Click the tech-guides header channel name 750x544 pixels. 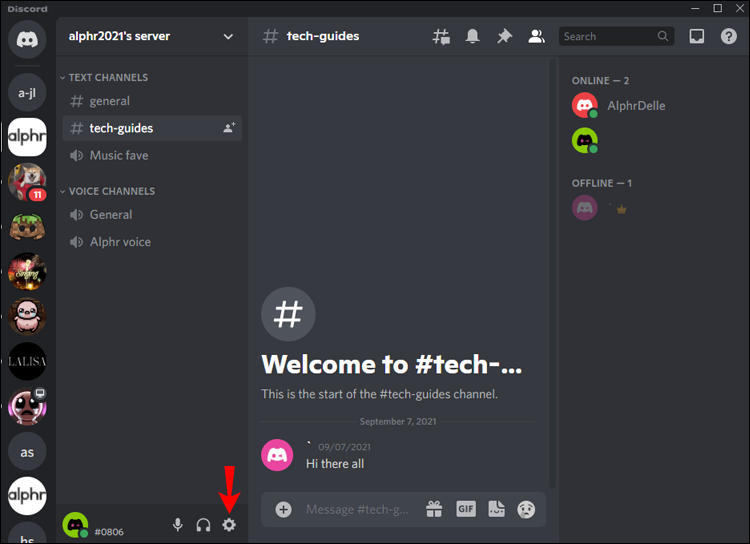(323, 36)
